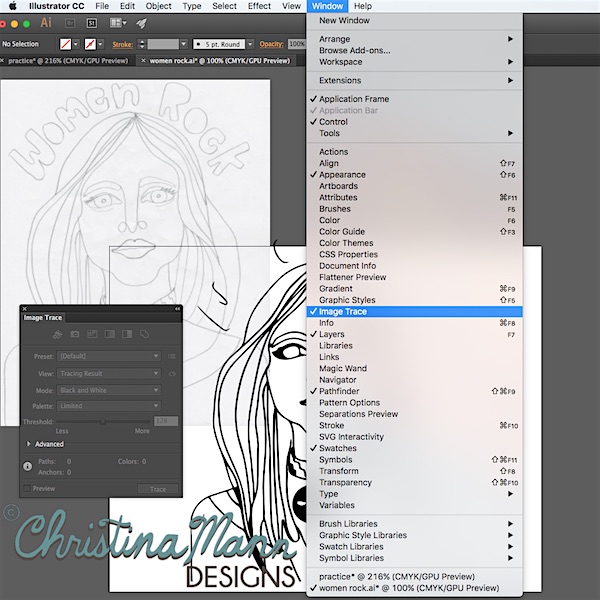This screenshot has width=600, height=600.
Task: Open the Palette dropdown showing Limited
Action: [109, 406]
